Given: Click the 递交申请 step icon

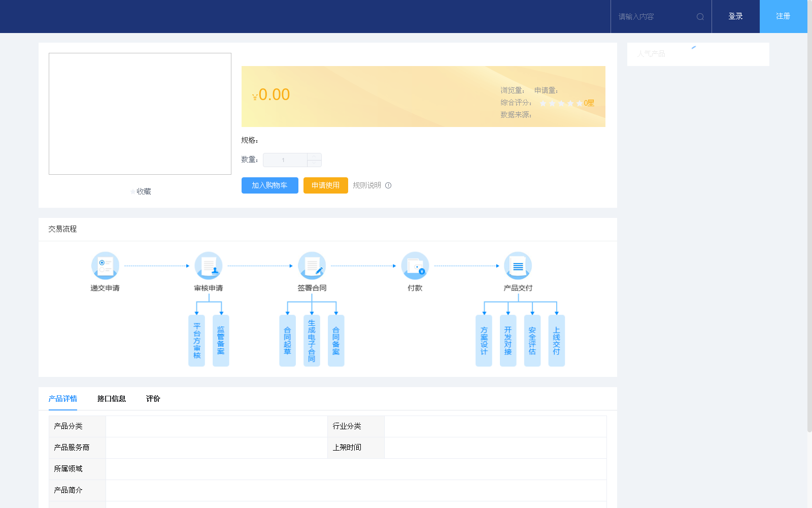Looking at the screenshot, I should (x=105, y=266).
